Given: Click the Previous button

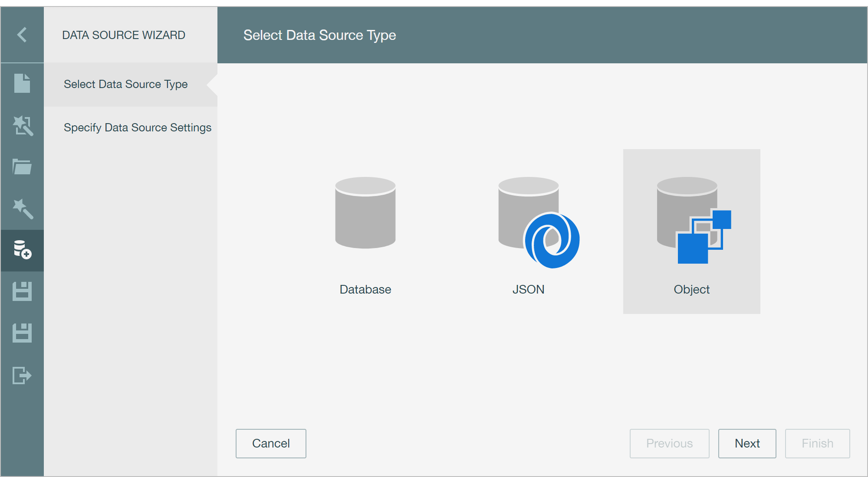Looking at the screenshot, I should pyautogui.click(x=669, y=443).
